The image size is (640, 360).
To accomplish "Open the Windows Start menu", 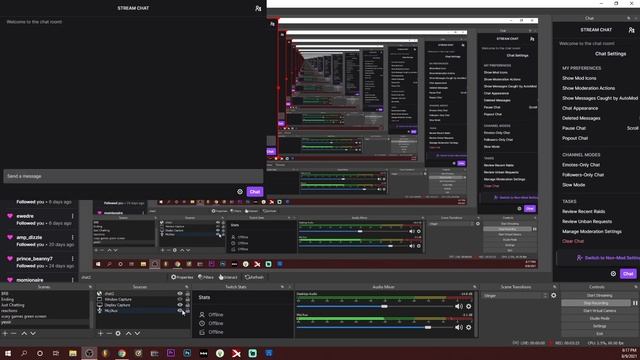I will point(7,353).
